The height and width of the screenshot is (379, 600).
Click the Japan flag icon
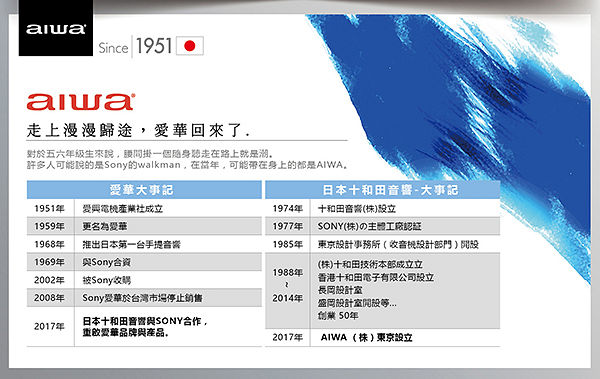pos(190,46)
